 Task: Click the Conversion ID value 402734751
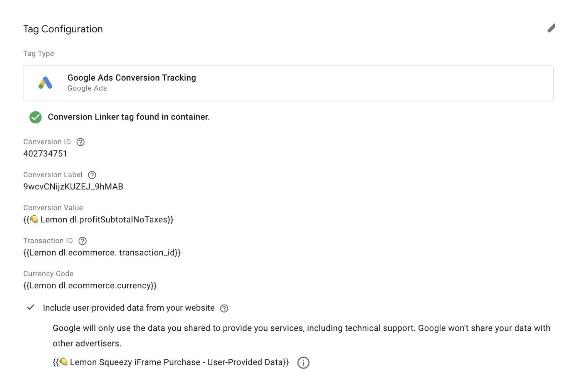[45, 153]
